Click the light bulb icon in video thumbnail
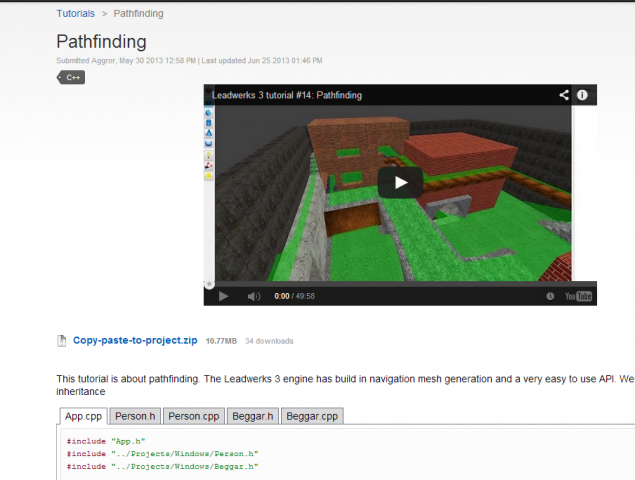635x480 pixels. click(209, 155)
